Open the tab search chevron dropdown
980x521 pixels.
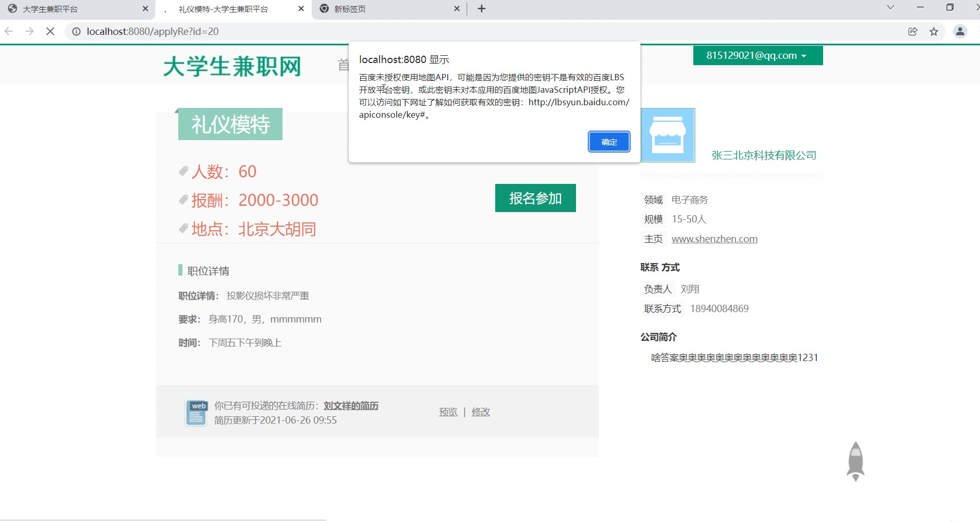[890, 7]
